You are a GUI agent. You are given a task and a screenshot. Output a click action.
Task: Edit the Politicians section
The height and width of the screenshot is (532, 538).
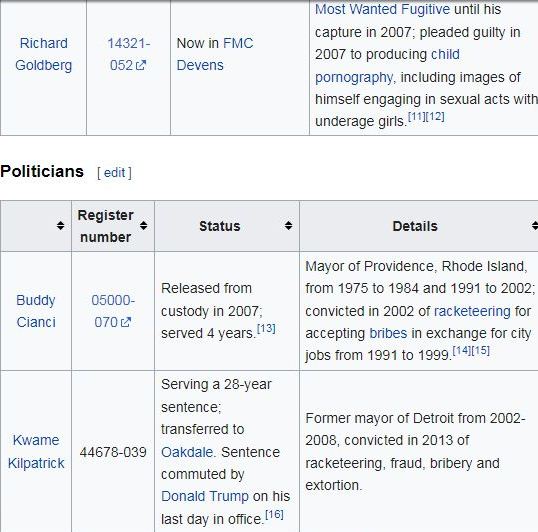[x=114, y=173]
